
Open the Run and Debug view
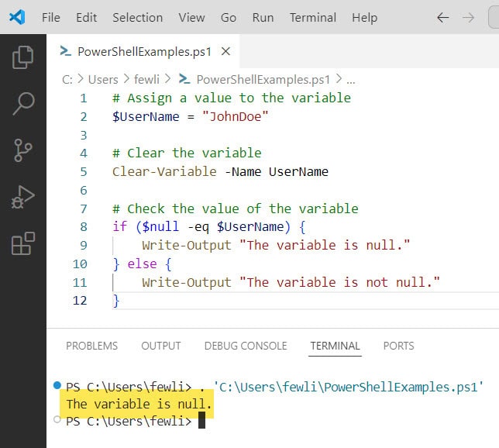click(x=23, y=197)
